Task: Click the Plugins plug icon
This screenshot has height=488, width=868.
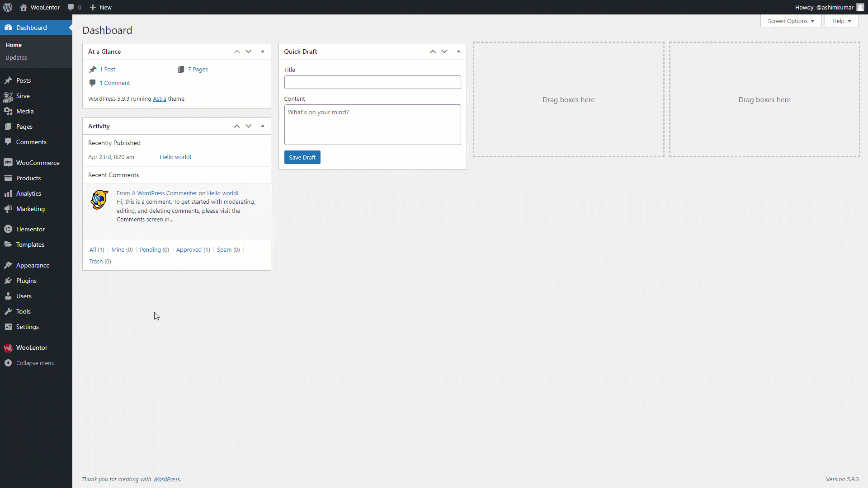Action: 9,281
